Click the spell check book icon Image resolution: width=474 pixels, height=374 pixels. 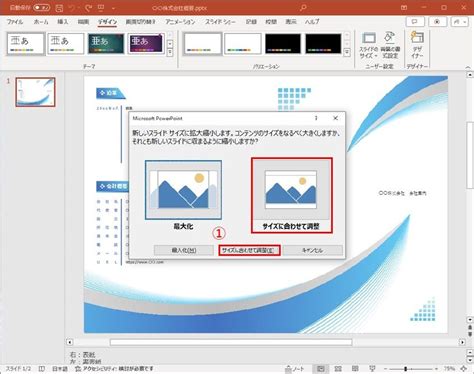coord(42,369)
